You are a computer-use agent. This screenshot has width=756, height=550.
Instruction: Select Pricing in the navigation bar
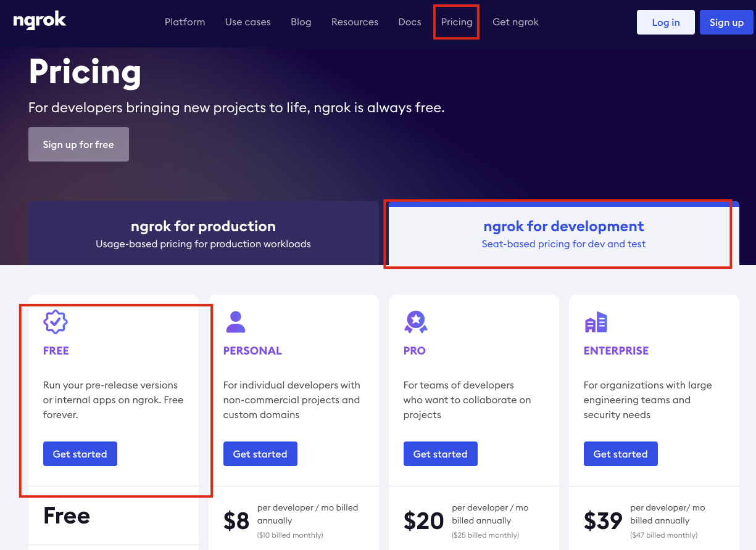457,22
